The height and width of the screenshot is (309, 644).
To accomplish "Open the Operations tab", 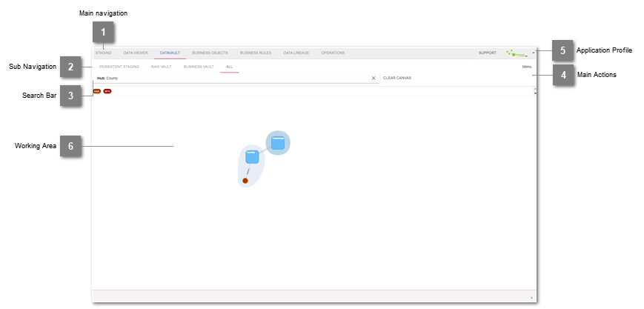I will tap(333, 53).
